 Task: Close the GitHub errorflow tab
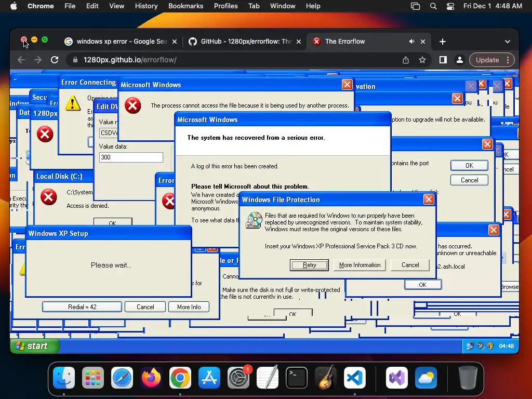[x=299, y=42]
